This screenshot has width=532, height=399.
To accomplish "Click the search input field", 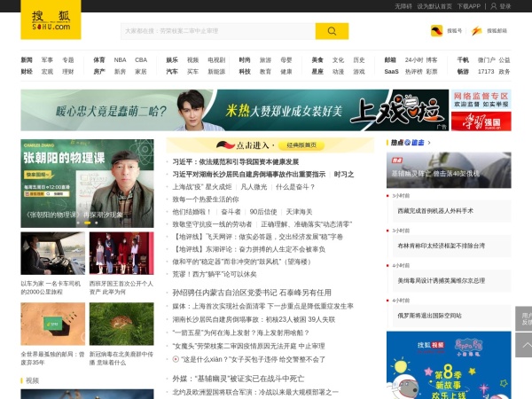I will coord(217,31).
